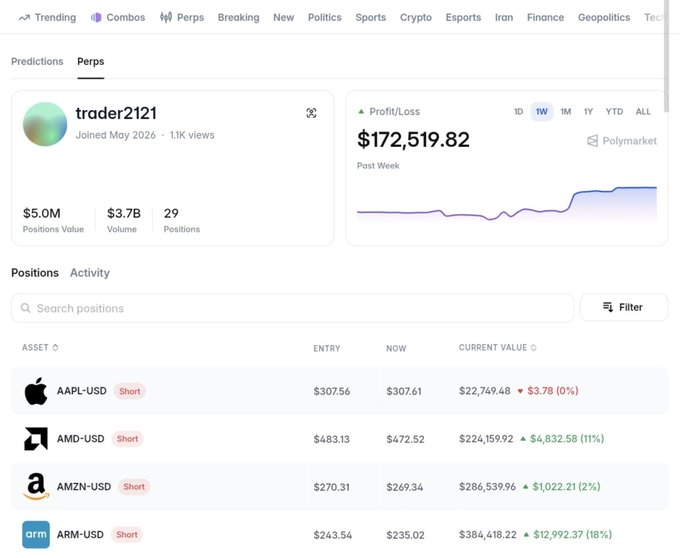This screenshot has width=680, height=558.
Task: Click the search magnifier icon
Action: [x=26, y=308]
